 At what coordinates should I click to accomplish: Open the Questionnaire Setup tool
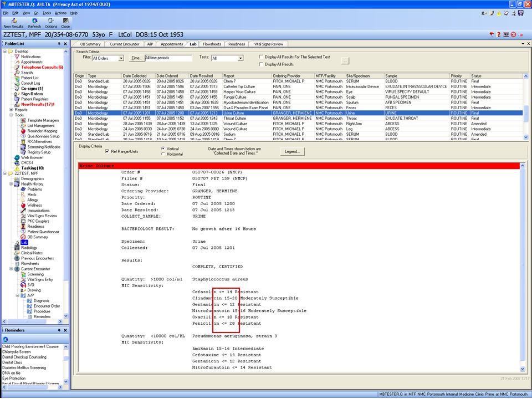(x=43, y=136)
